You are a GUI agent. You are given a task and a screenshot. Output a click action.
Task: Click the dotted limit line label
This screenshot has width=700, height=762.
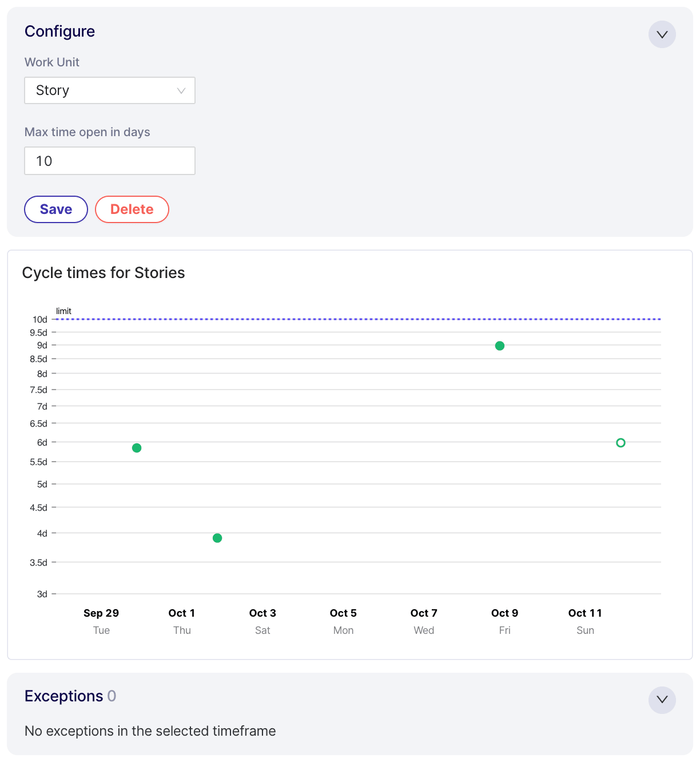(x=63, y=311)
